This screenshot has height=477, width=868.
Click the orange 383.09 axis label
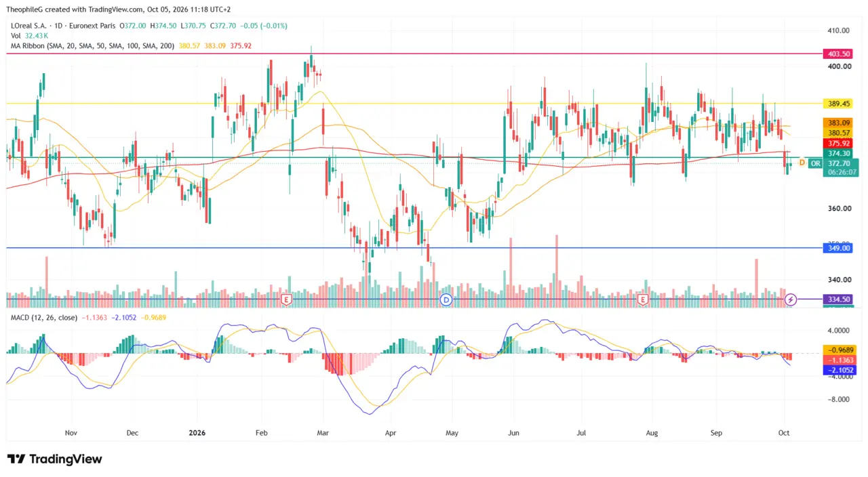pos(837,123)
